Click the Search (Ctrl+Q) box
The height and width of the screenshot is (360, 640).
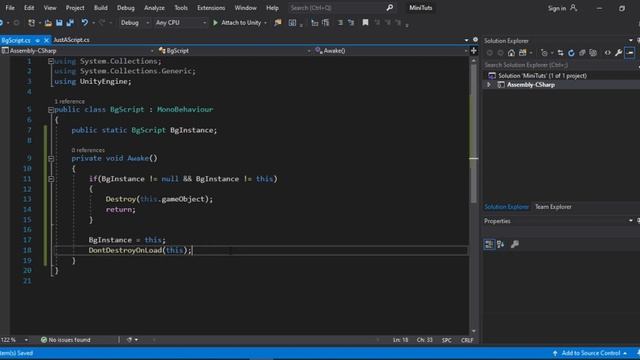pyautogui.click(x=341, y=8)
